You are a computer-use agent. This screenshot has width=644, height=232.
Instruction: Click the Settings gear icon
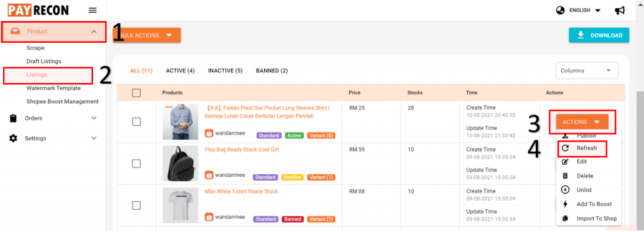pyautogui.click(x=13, y=138)
